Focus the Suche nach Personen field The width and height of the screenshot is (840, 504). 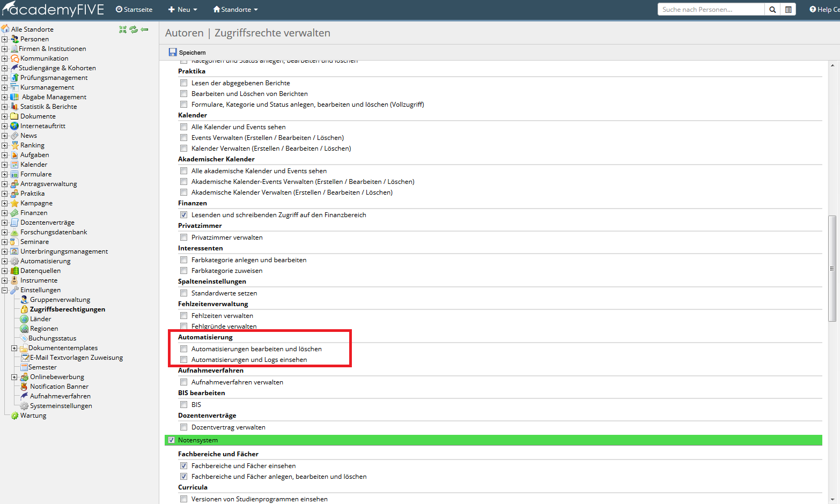[x=710, y=10]
